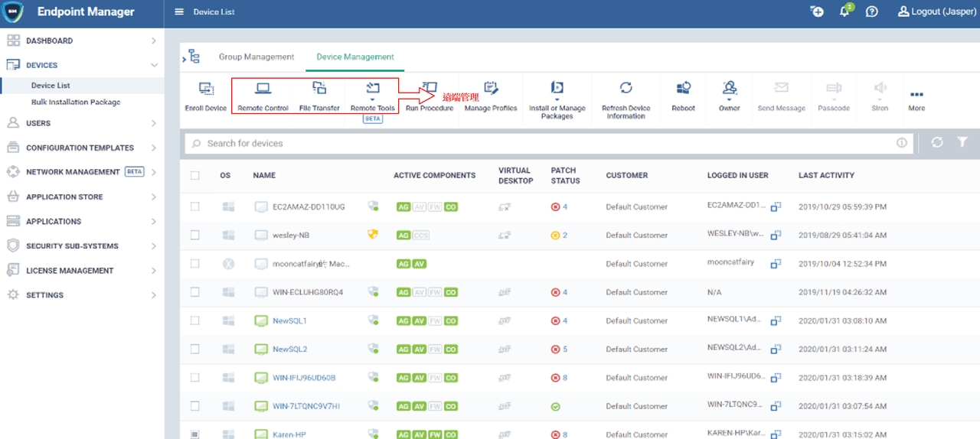980x439 pixels.
Task: Check the wesley-NB row checkbox
Action: pyautogui.click(x=195, y=235)
